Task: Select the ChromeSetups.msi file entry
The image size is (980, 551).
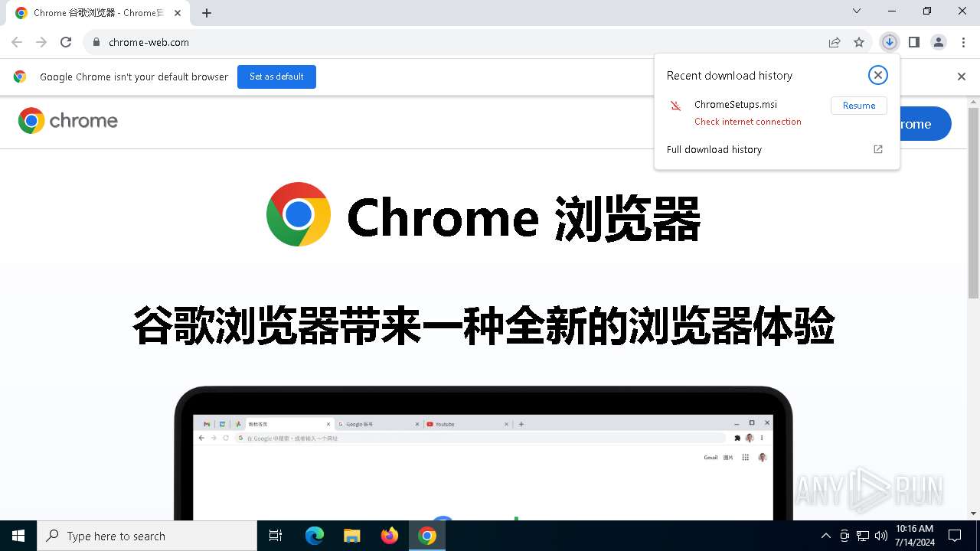Action: 736,105
